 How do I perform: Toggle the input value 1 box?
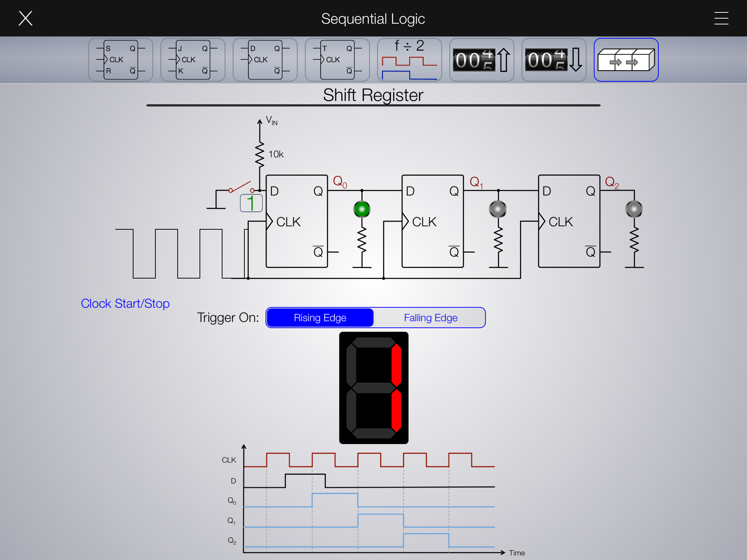tap(251, 203)
